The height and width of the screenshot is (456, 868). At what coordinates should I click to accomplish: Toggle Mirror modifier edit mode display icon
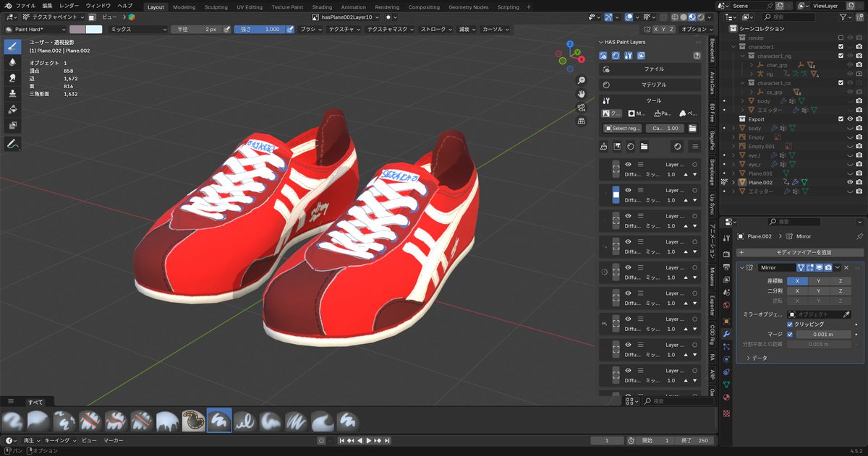[810, 267]
